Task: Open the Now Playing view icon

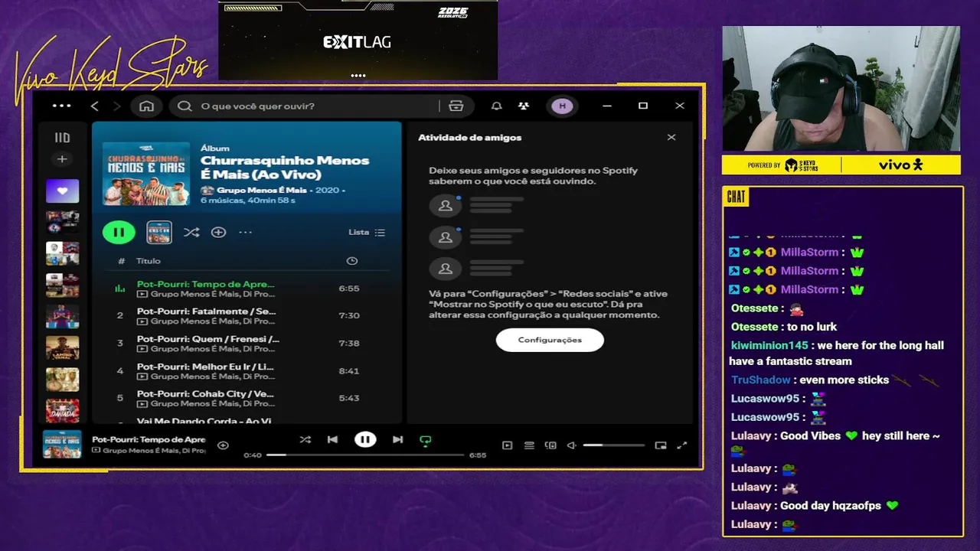Action: coord(507,445)
